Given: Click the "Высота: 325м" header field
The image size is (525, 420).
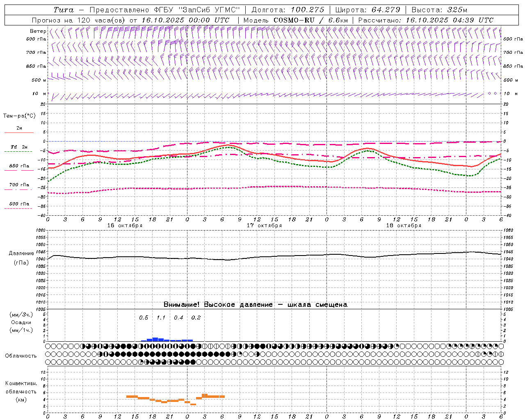Looking at the screenshot, I should 439,10.
